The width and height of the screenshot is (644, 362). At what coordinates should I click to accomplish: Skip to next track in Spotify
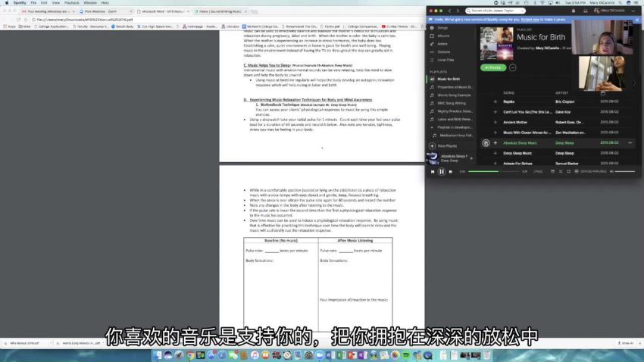[451, 172]
